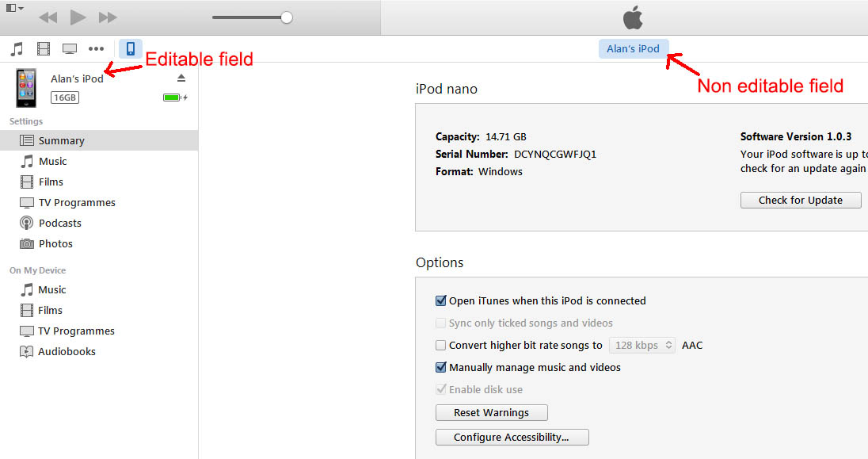Click the Alan's iPod tab at the top
The image size is (868, 459).
point(634,49)
